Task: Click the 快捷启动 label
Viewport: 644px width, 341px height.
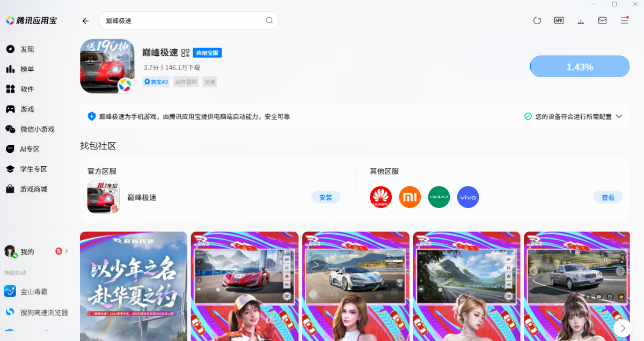Action: 15,273
